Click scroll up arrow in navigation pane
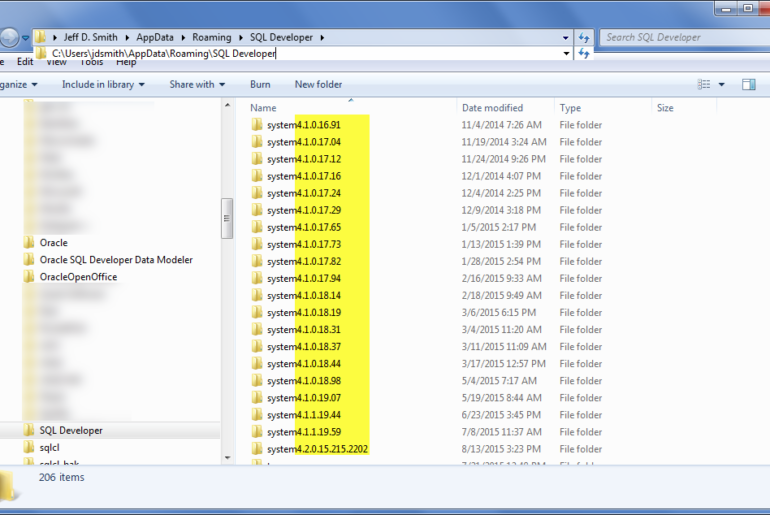 [x=227, y=105]
